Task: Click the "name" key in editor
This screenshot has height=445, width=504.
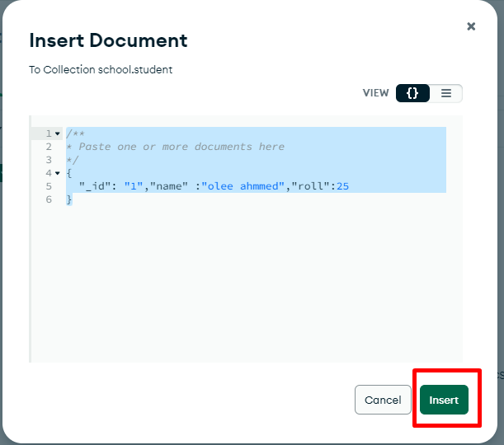Action: 168,186
